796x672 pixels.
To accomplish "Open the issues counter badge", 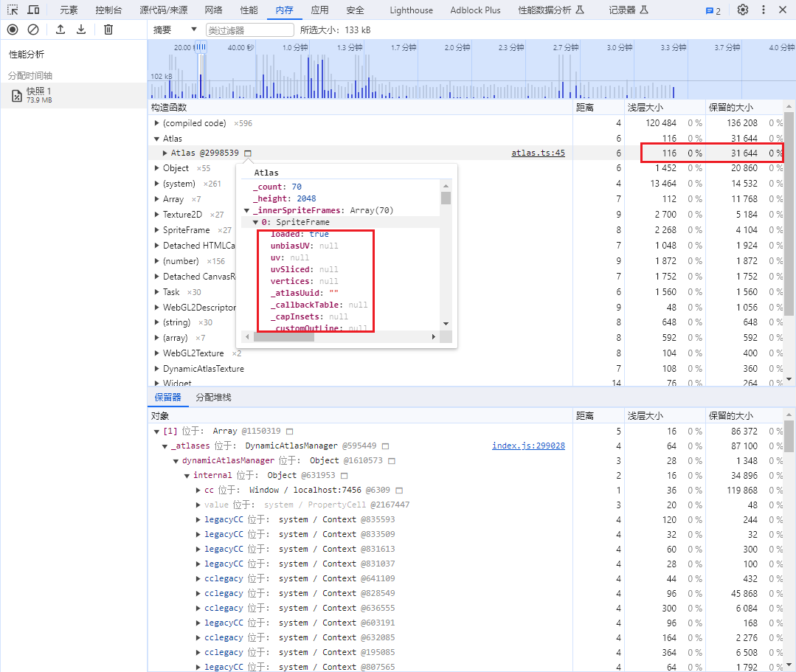I will [x=713, y=10].
